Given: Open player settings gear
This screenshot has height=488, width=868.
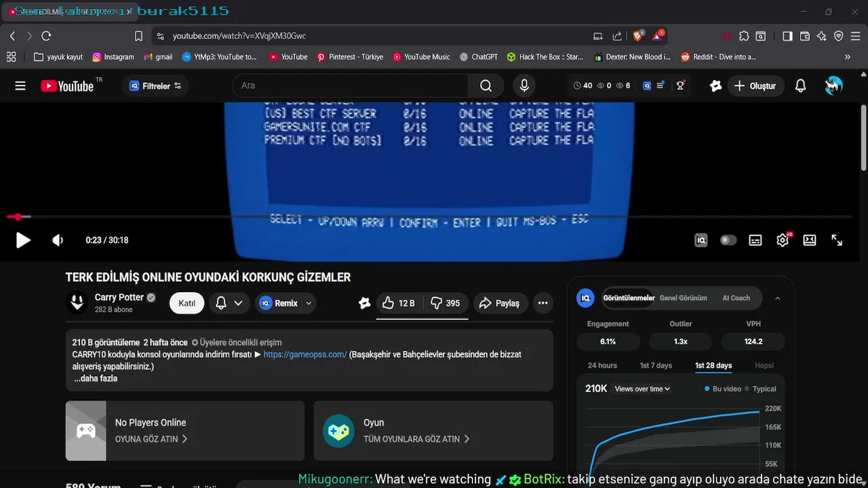Looking at the screenshot, I should pos(783,240).
